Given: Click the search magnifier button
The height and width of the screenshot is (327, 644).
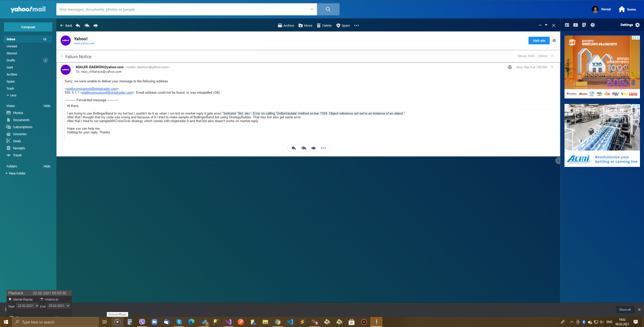Looking at the screenshot, I should [328, 9].
